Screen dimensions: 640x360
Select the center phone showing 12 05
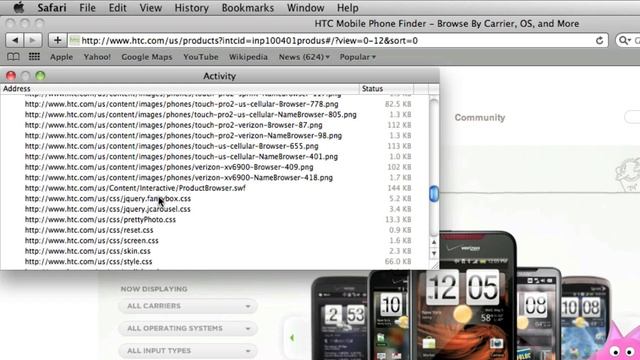pos(463,296)
